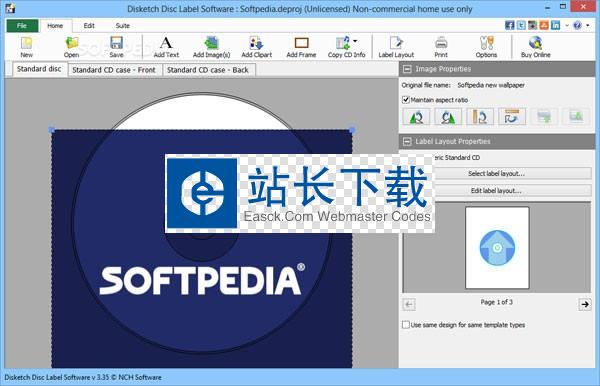Expand Copy CD Info dropdown arrow
The width and height of the screenshot is (600, 386).
tap(355, 41)
